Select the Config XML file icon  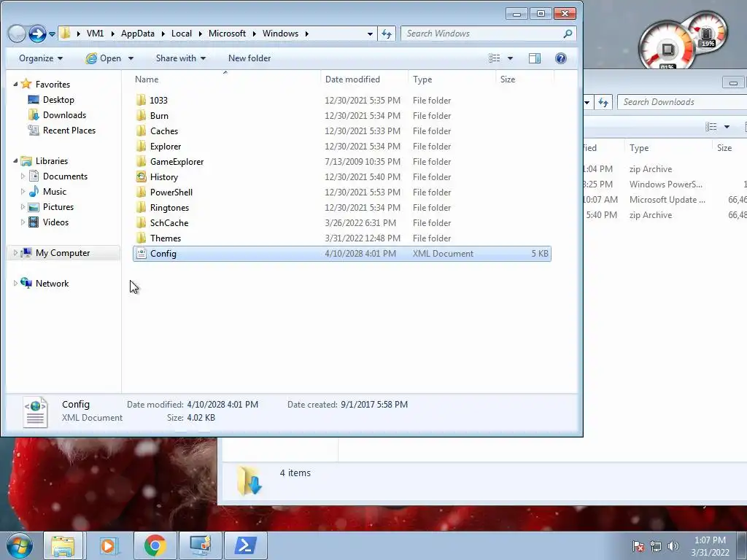tap(141, 253)
